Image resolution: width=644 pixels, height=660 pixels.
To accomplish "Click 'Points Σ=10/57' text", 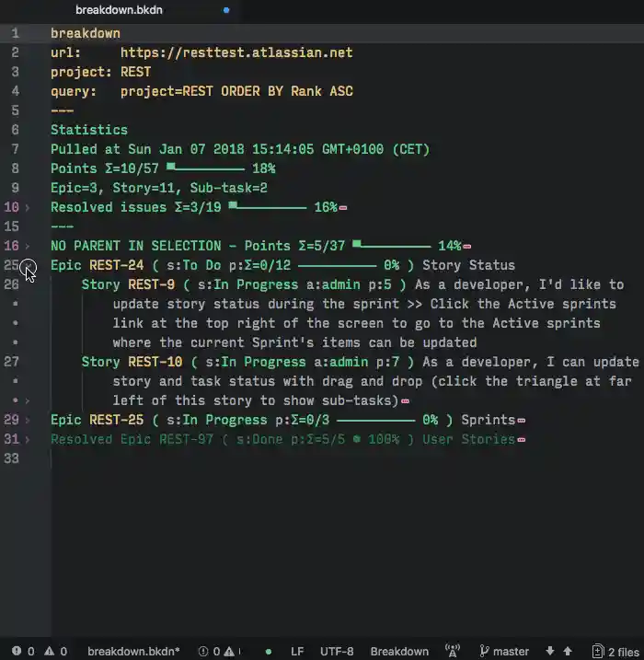I will pos(105,168).
